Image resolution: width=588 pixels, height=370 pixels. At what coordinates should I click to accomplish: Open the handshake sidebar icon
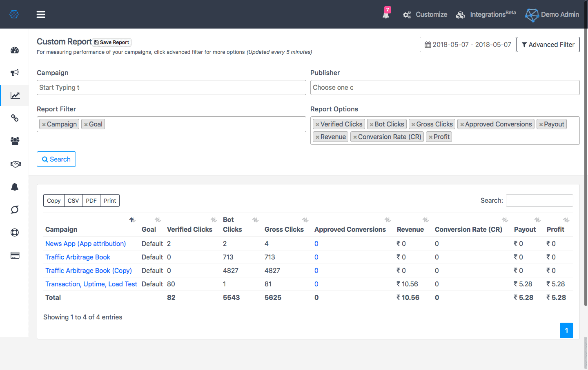coord(15,164)
